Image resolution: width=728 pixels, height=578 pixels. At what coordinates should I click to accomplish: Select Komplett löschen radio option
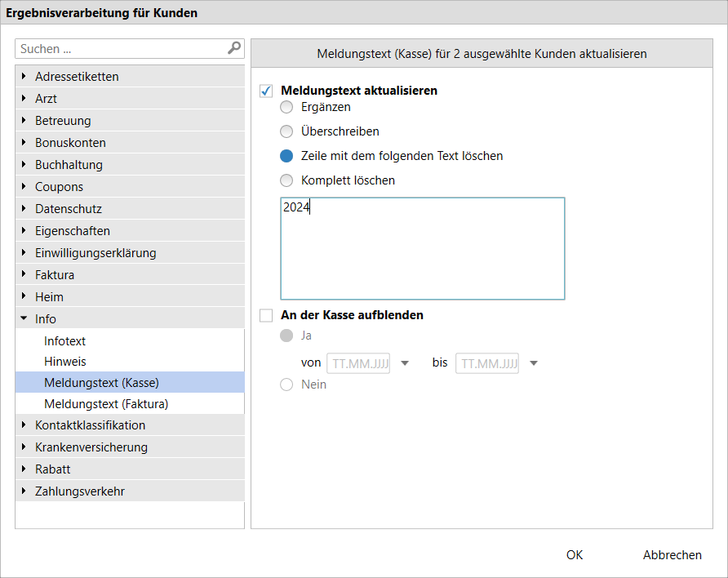pyautogui.click(x=286, y=180)
